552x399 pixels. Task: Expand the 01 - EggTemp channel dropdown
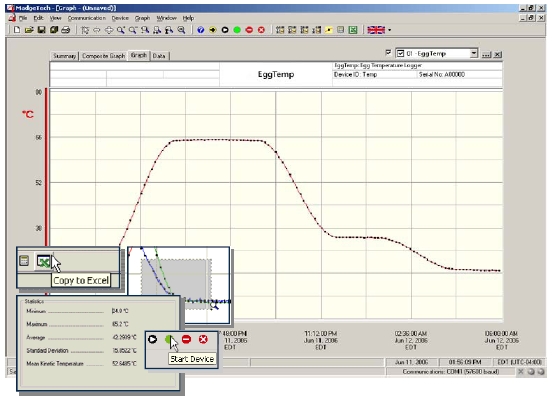click(474, 54)
